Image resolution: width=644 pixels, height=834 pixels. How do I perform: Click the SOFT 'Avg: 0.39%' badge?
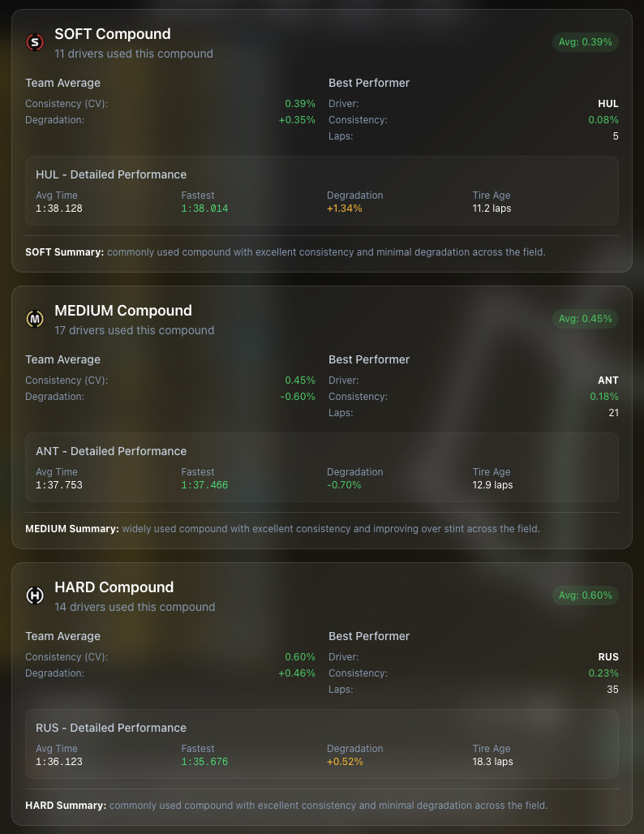click(585, 42)
